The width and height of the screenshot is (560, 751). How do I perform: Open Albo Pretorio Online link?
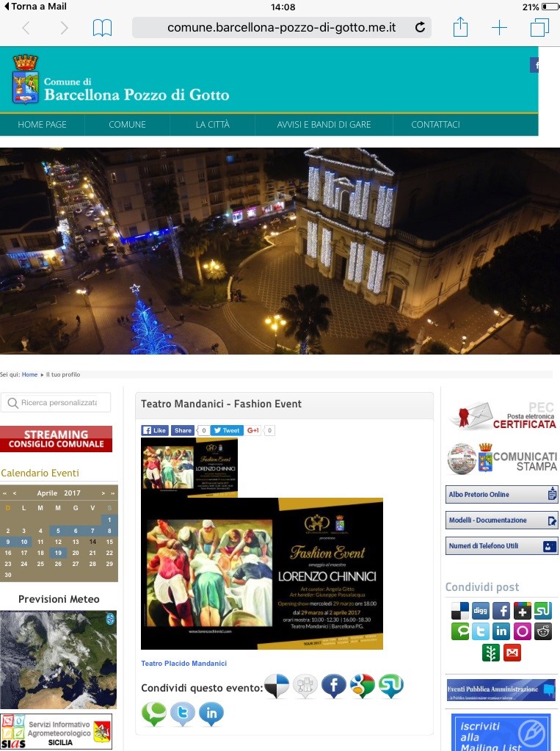[x=501, y=495]
